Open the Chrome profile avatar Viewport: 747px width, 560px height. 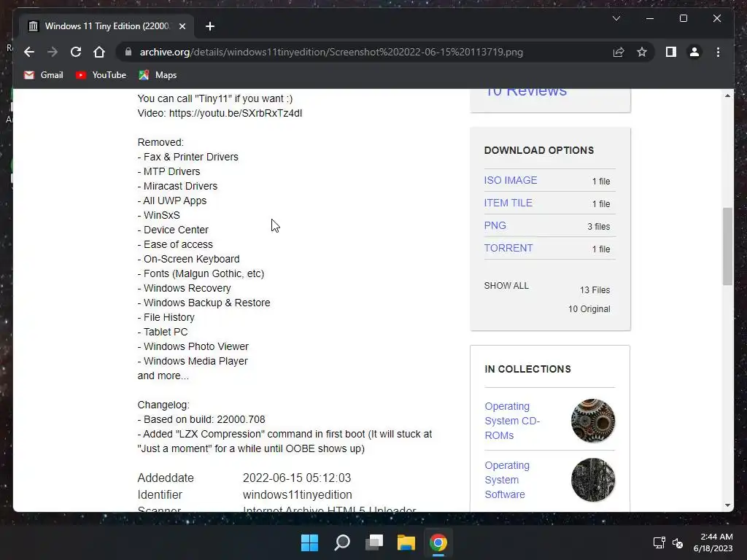pos(694,52)
